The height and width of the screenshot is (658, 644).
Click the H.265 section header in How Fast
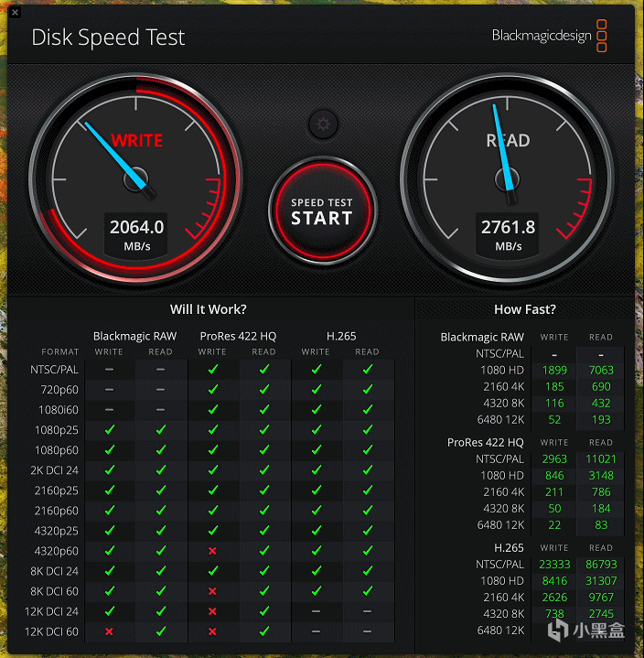click(509, 548)
